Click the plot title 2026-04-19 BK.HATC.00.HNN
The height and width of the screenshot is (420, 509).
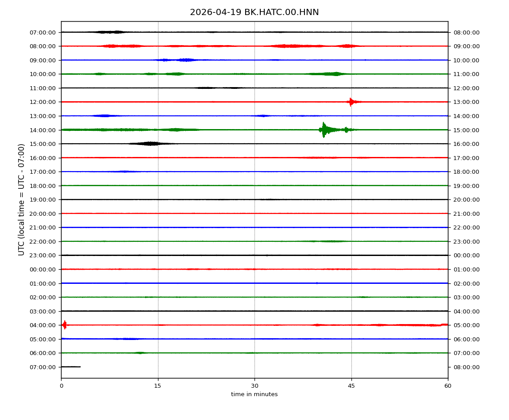click(254, 12)
